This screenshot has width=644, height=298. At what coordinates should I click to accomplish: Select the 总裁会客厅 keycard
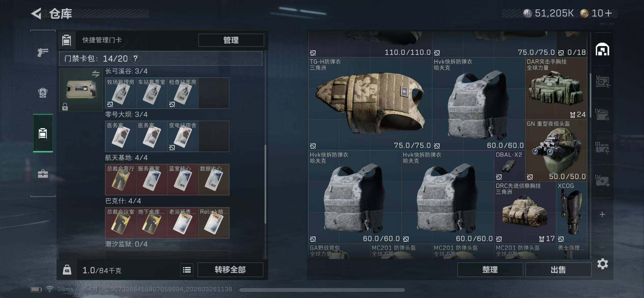[x=121, y=180]
